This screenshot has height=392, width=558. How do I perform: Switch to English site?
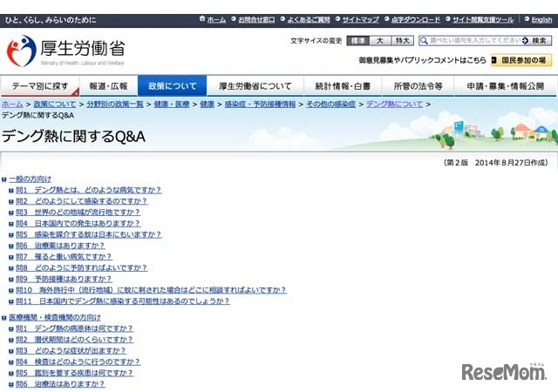[541, 20]
